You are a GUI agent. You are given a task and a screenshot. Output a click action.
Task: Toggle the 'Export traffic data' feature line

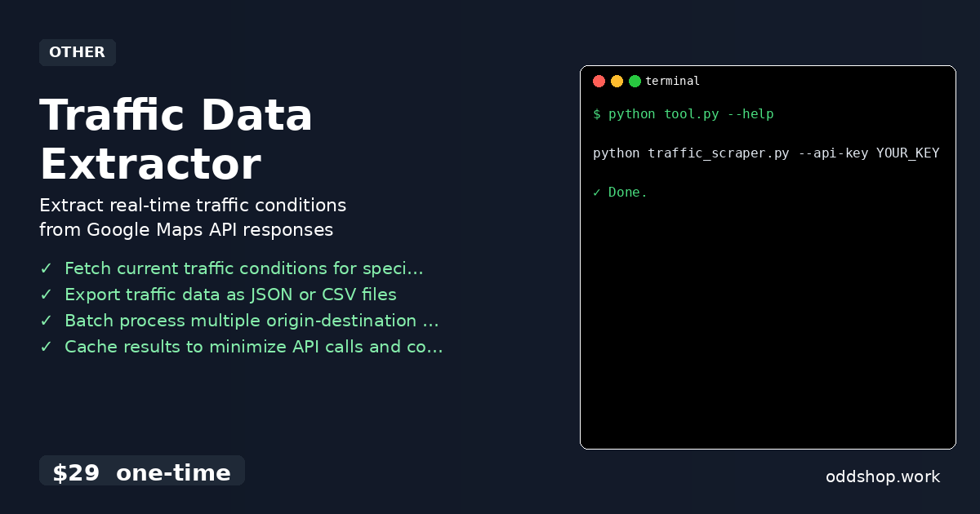pos(230,295)
